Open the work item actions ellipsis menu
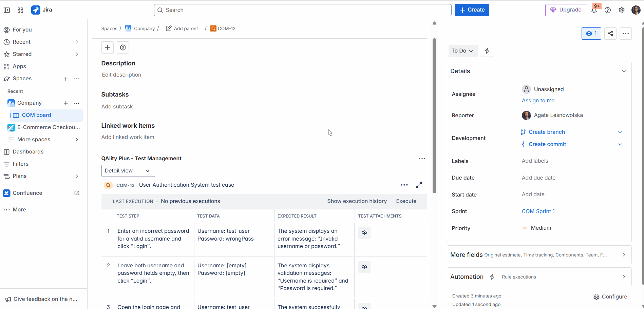 click(x=626, y=34)
